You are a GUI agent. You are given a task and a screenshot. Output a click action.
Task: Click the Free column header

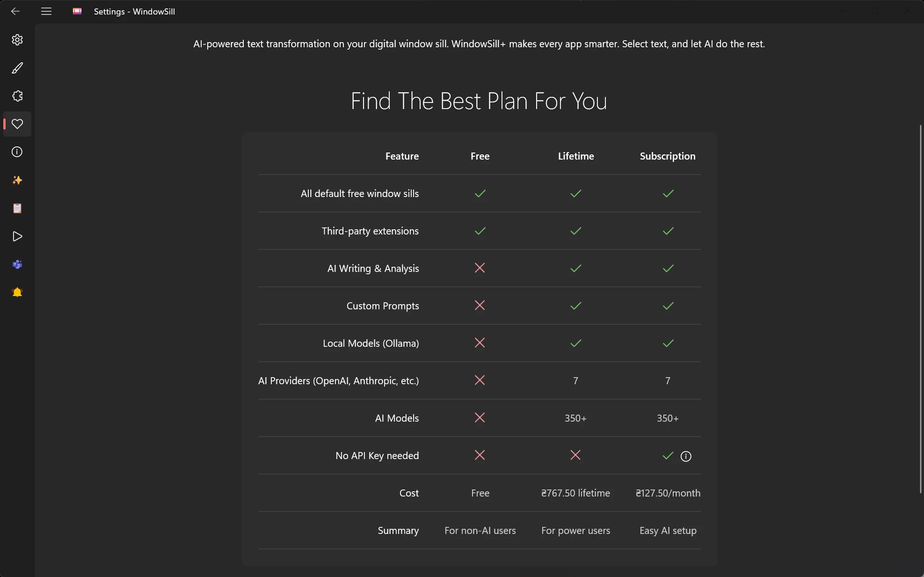(480, 156)
